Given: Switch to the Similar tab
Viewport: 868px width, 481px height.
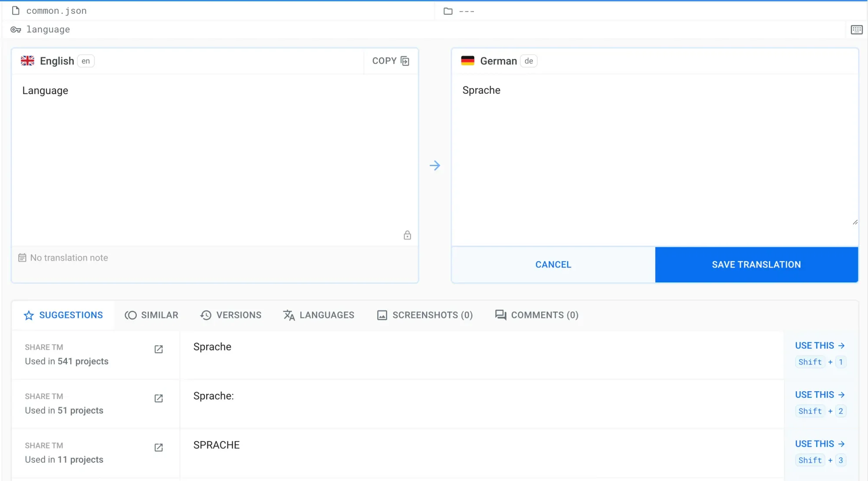Looking at the screenshot, I should pyautogui.click(x=151, y=315).
